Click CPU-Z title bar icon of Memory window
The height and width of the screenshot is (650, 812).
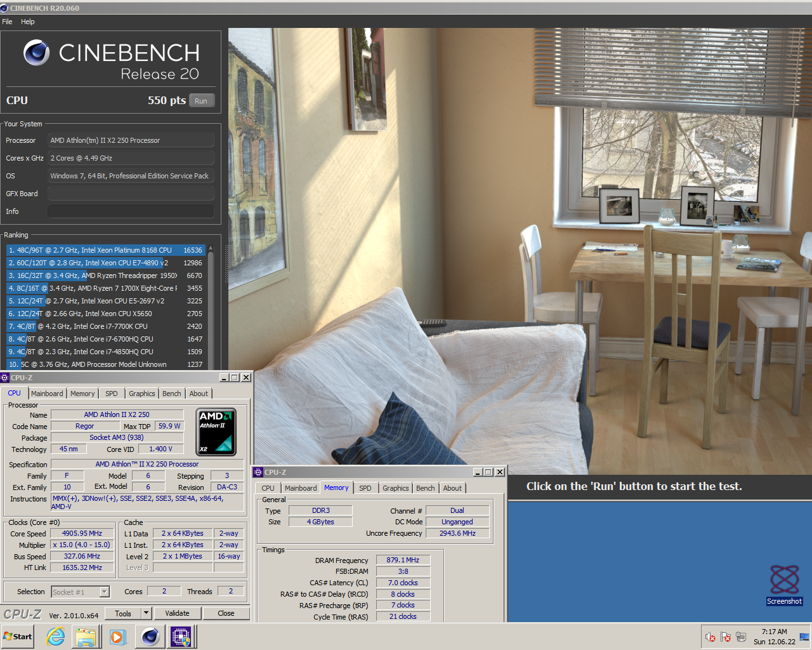click(258, 472)
